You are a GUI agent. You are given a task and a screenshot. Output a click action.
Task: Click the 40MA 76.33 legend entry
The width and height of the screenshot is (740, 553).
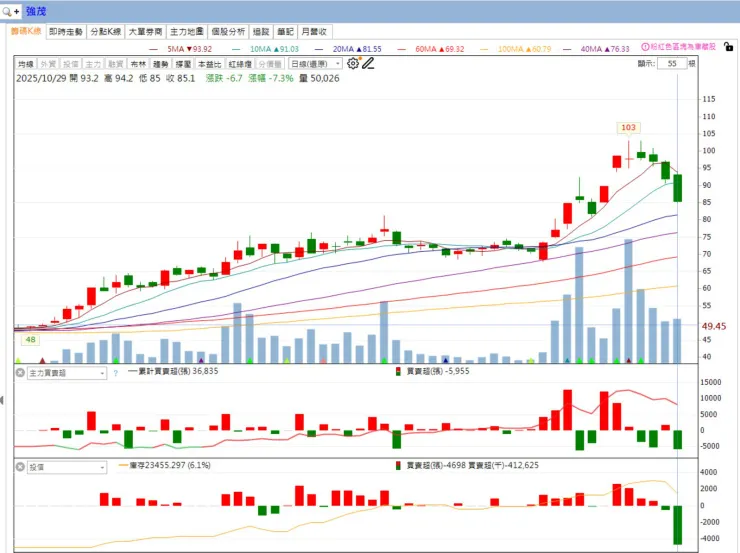(597, 49)
